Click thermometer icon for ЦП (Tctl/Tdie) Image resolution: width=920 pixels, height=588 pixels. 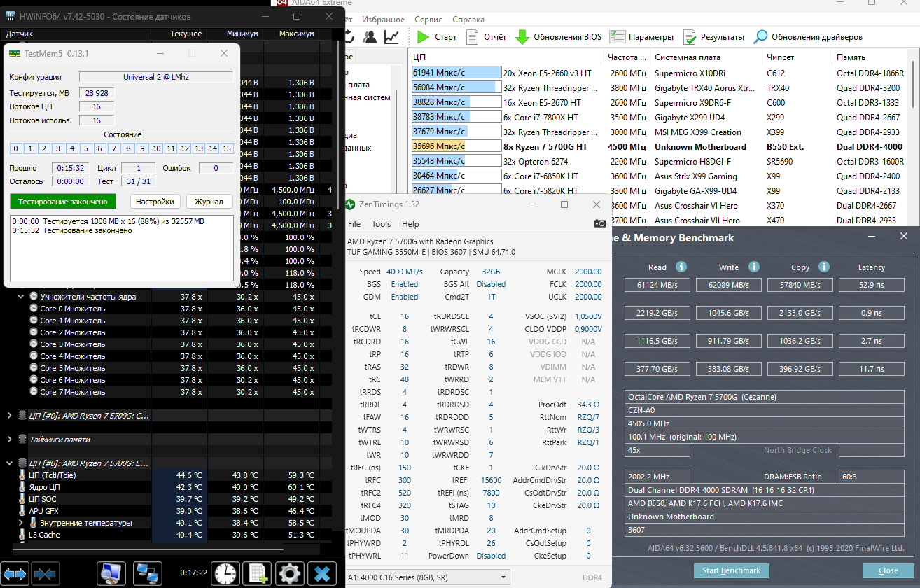[x=22, y=475]
